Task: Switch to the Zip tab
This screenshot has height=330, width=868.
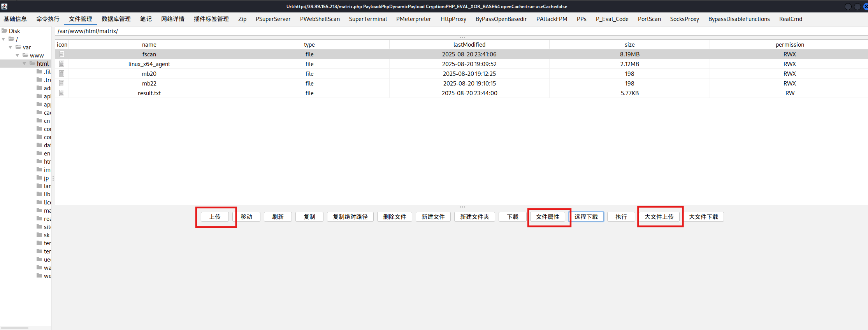Action: tap(242, 19)
